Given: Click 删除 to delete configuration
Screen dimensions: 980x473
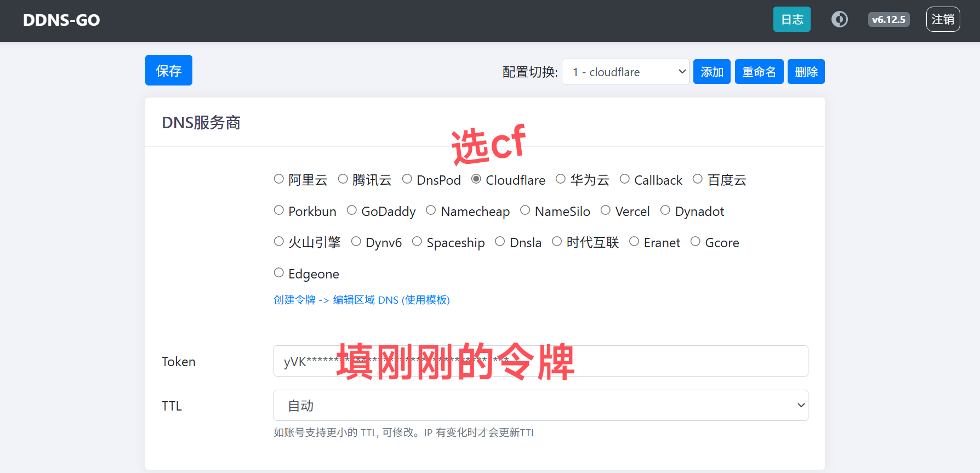Looking at the screenshot, I should pyautogui.click(x=806, y=72).
